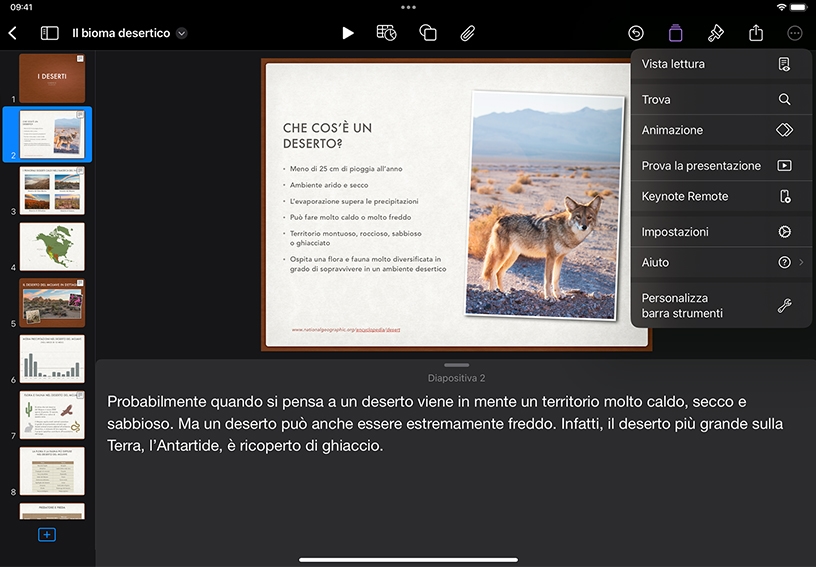Image resolution: width=816 pixels, height=567 pixels.
Task: Select the coyote photo on the slide
Action: click(x=544, y=204)
